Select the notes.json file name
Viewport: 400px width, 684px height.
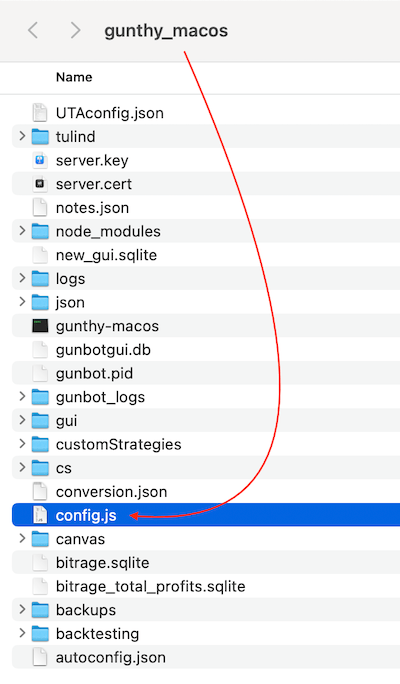(92, 208)
